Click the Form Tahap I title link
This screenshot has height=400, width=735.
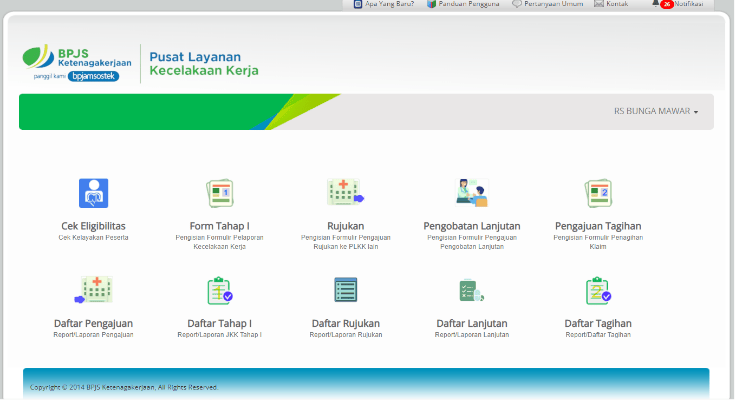coord(219,226)
